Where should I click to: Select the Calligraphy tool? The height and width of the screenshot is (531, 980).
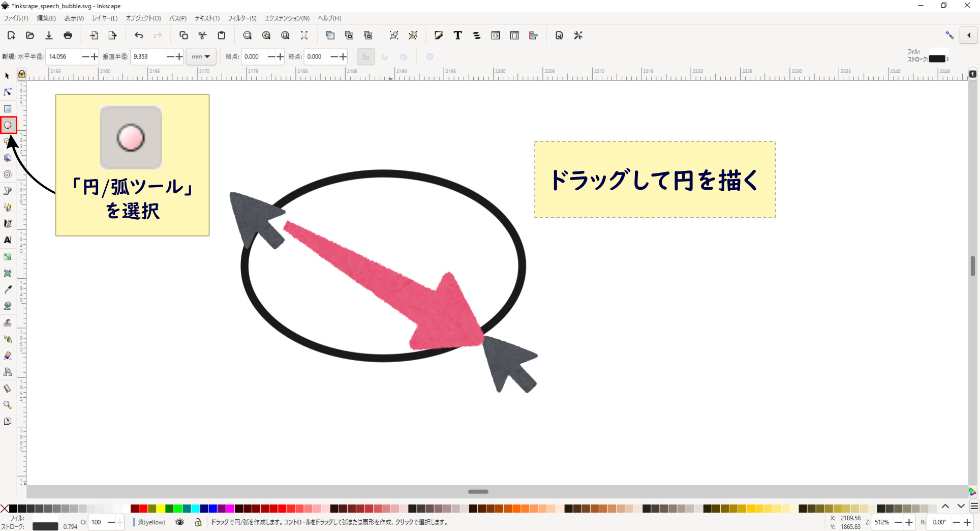coord(8,224)
